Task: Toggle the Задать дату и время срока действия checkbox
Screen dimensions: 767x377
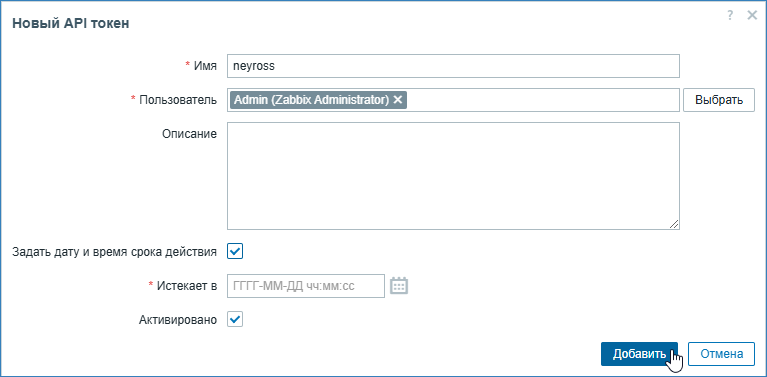Action: tap(235, 252)
